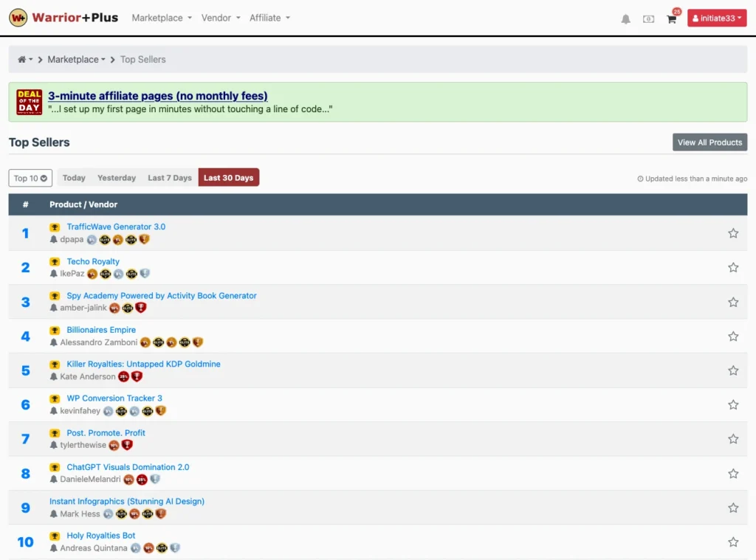This screenshot has height=560, width=756.
Task: Click bell icon next to Alessandro Zamboni
Action: pos(53,342)
